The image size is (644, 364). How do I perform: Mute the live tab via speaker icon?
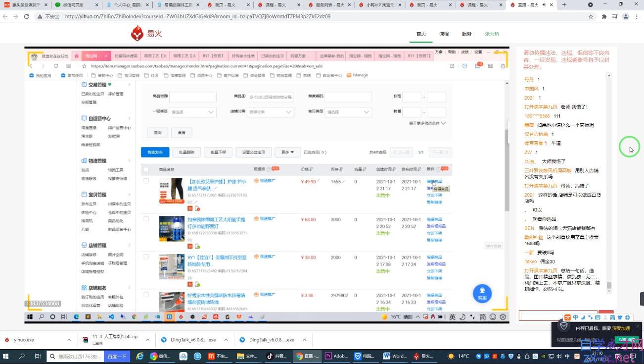(544, 5)
